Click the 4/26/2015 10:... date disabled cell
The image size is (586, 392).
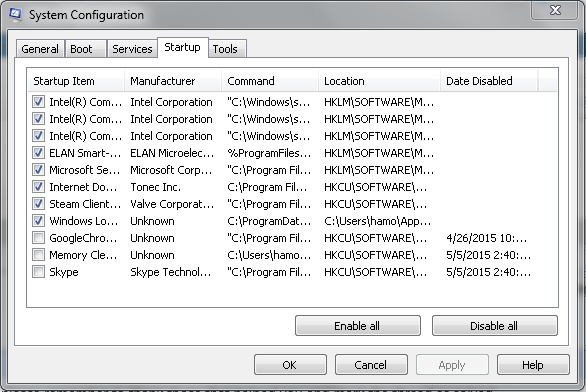(x=487, y=238)
